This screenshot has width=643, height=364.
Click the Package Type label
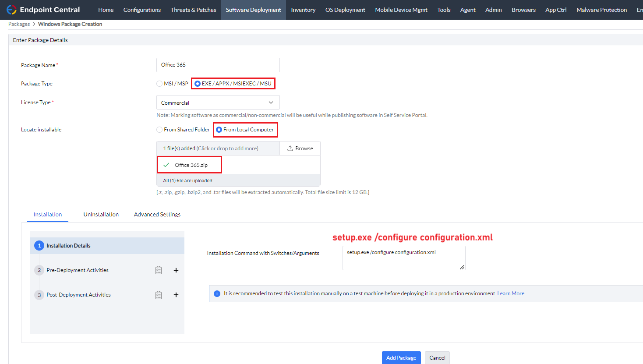37,84
